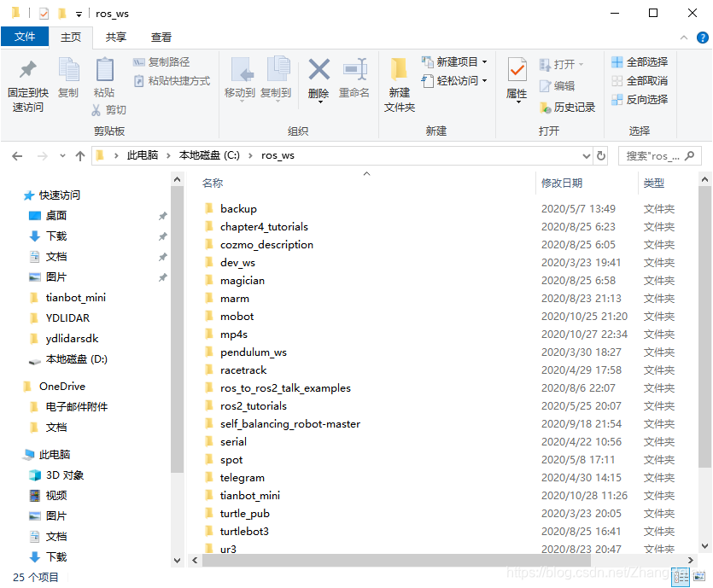Image resolution: width=713 pixels, height=588 pixels.
Task: Click the Pin to Quick access icon
Action: click(27, 69)
